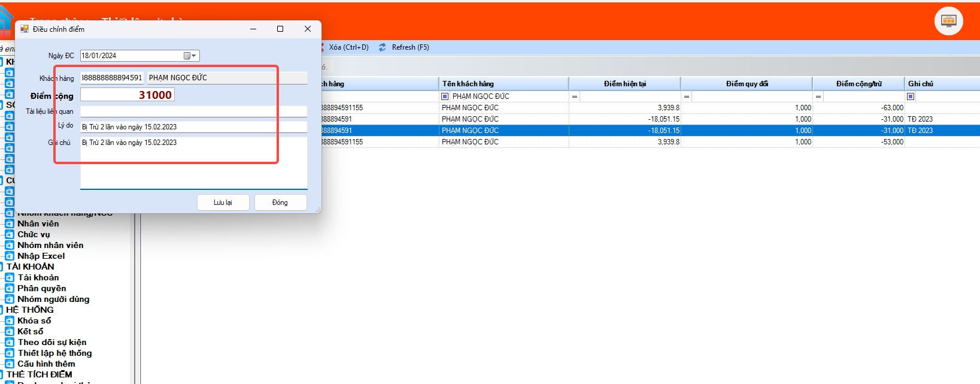The height and width of the screenshot is (384, 980).
Task: Click the icon beside Phân quyền
Action: pos(10,289)
